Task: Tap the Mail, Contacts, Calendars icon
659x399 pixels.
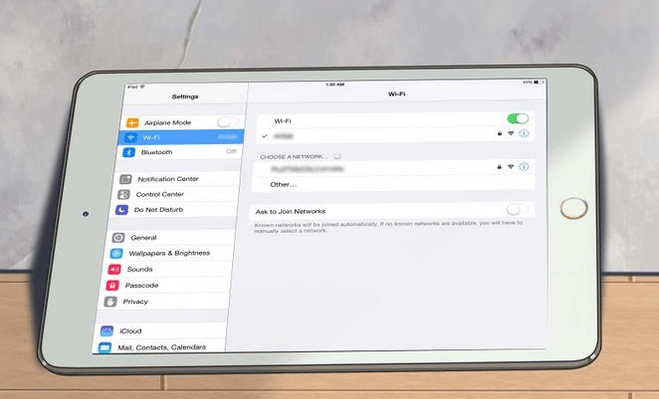Action: click(x=105, y=347)
